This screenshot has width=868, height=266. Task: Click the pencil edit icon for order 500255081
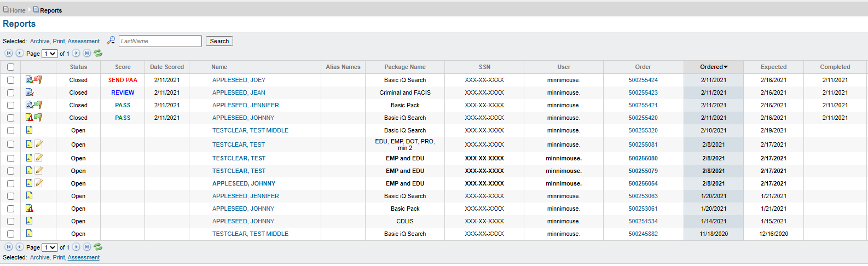coord(39,144)
